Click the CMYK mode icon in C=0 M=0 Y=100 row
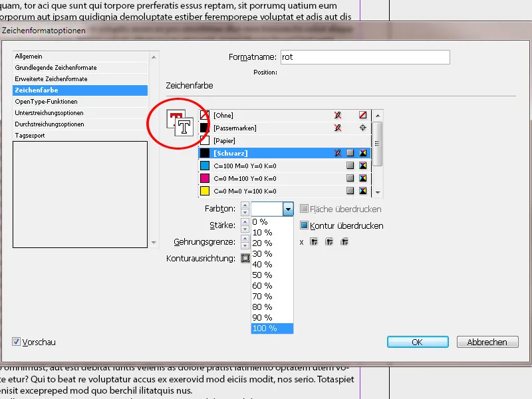 coord(362,191)
